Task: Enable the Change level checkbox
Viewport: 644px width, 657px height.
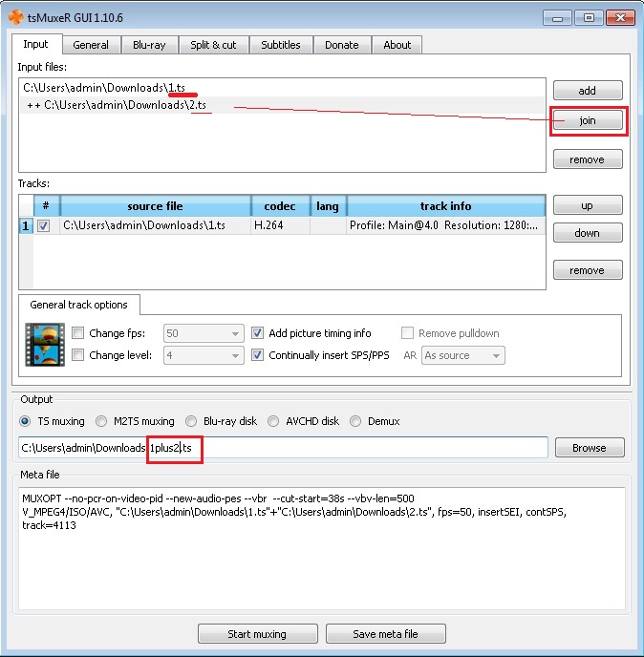Action: pos(77,355)
